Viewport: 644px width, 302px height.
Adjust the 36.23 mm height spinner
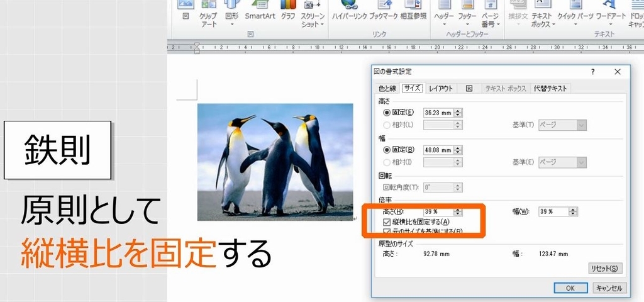[x=458, y=113]
